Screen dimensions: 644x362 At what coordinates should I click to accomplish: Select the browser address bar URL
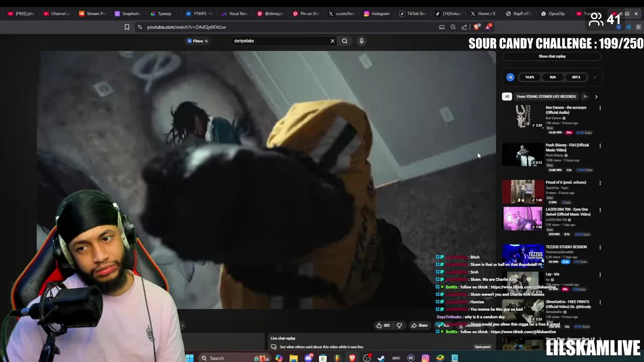coord(186,27)
